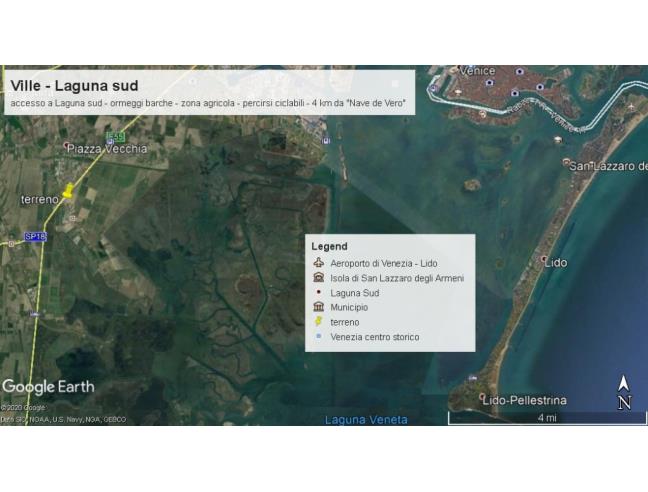Click the Ville - Laguna sud title

pos(74,86)
